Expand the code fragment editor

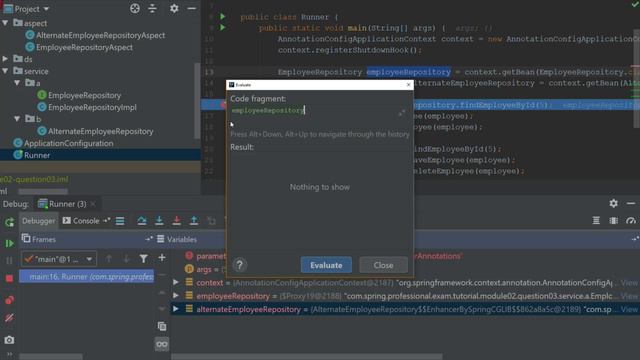pyautogui.click(x=402, y=113)
